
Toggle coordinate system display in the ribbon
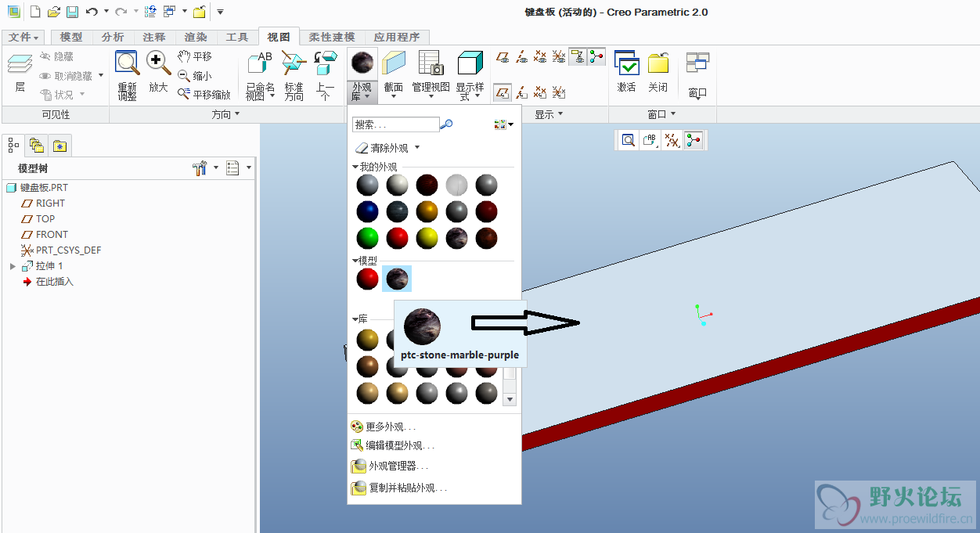[559, 56]
